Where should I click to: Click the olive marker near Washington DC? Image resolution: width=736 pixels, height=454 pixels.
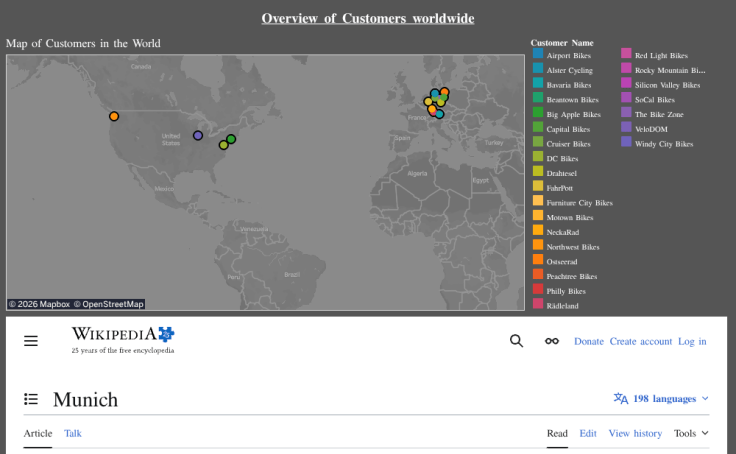(223, 145)
